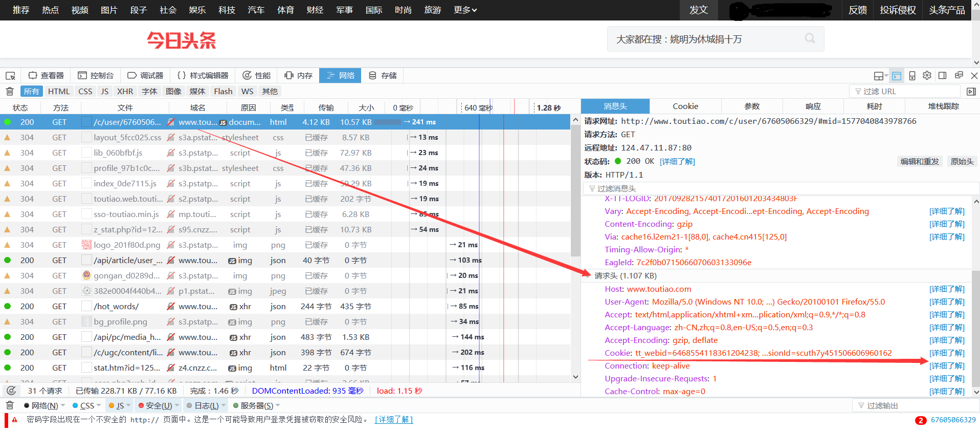This screenshot has height=431, width=980.
Task: Click the search magnifier in Toutiao search box
Action: pos(810,38)
